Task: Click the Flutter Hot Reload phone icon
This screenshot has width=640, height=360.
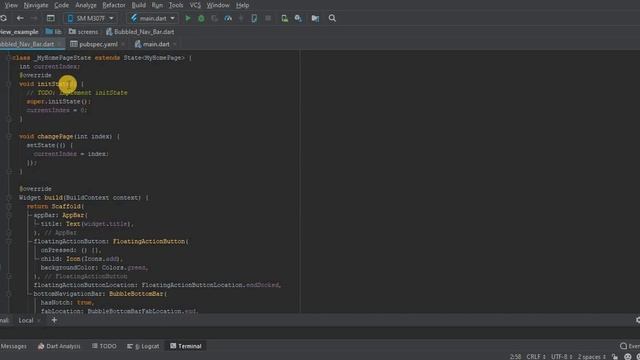Action: click(254, 18)
